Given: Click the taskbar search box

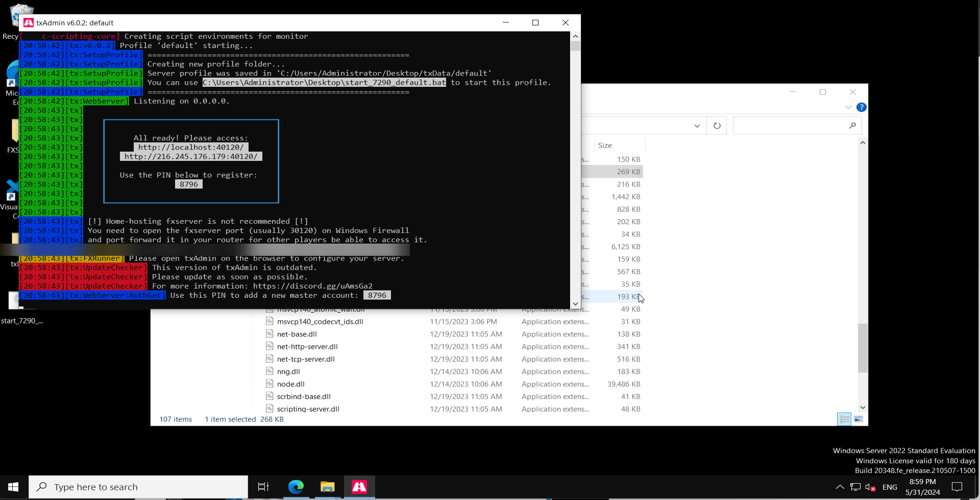Looking at the screenshot, I should (138, 487).
